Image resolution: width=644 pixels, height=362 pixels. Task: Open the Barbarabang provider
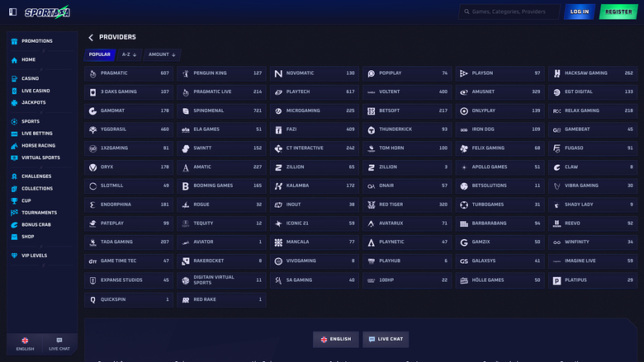click(x=500, y=223)
